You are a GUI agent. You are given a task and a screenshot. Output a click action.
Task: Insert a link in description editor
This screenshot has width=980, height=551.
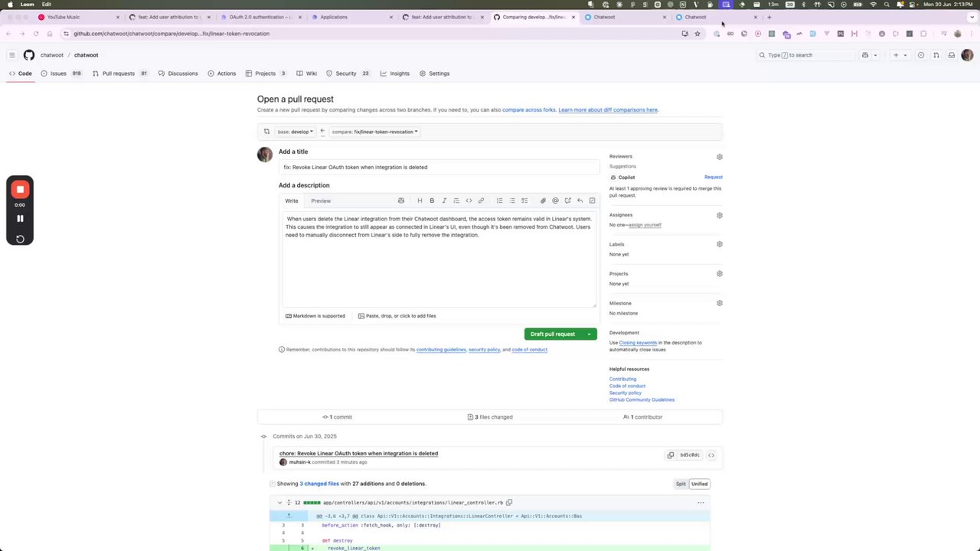click(481, 201)
